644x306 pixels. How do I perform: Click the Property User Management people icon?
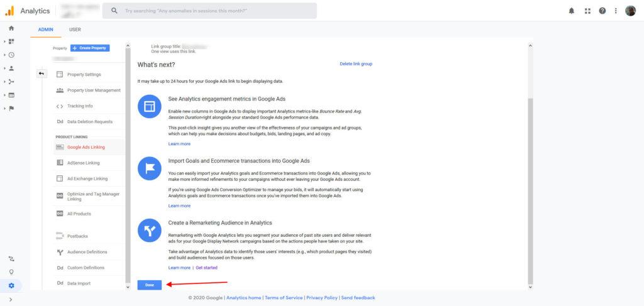click(60, 90)
